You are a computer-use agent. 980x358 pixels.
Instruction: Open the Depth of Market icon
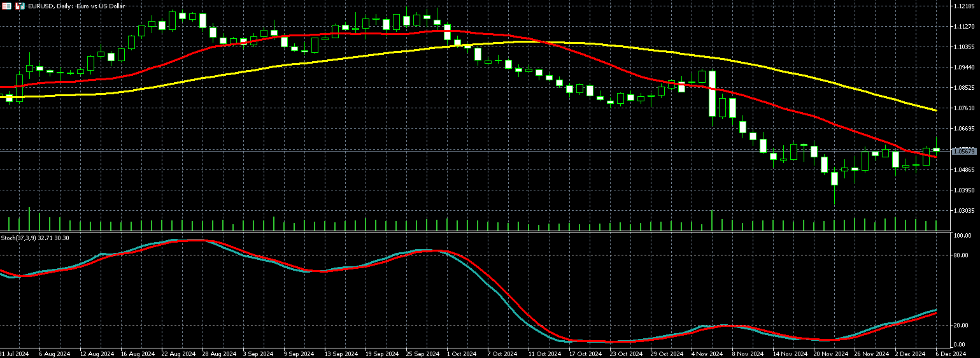pyautogui.click(x=20, y=6)
